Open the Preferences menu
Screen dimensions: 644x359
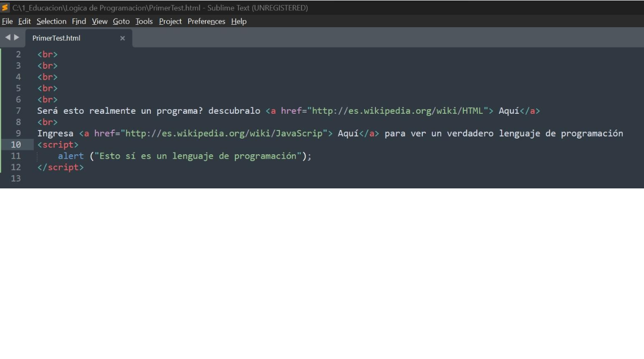206,21
